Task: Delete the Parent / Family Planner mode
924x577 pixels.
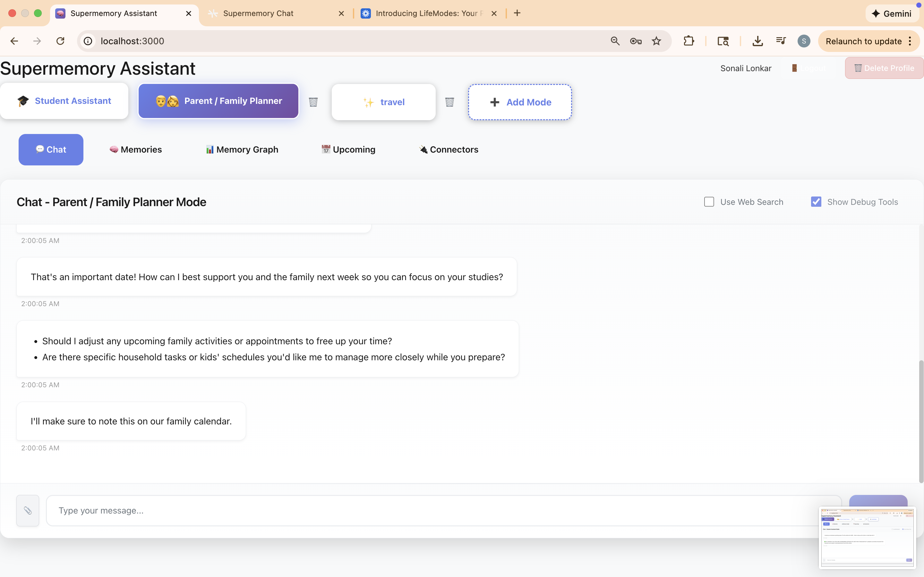Action: coord(313,102)
